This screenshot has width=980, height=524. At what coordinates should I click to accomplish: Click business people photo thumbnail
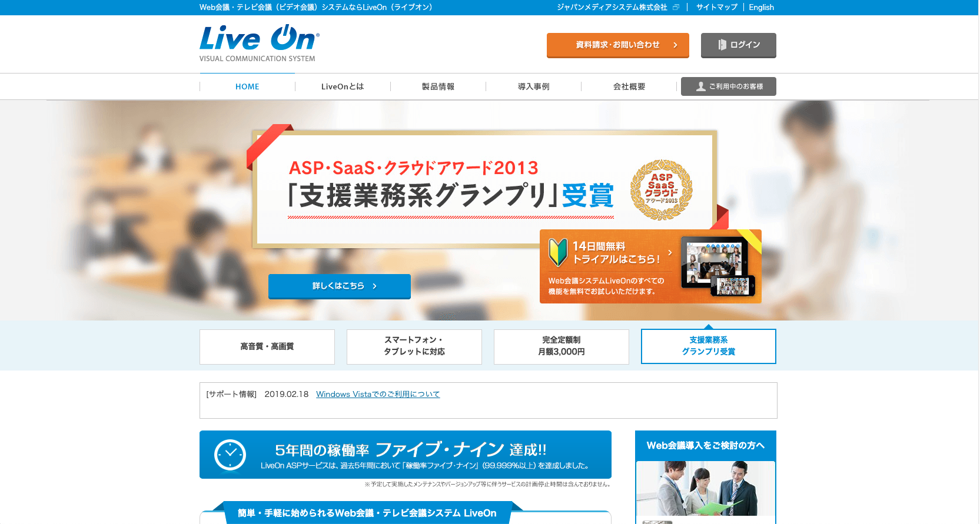[x=706, y=489]
